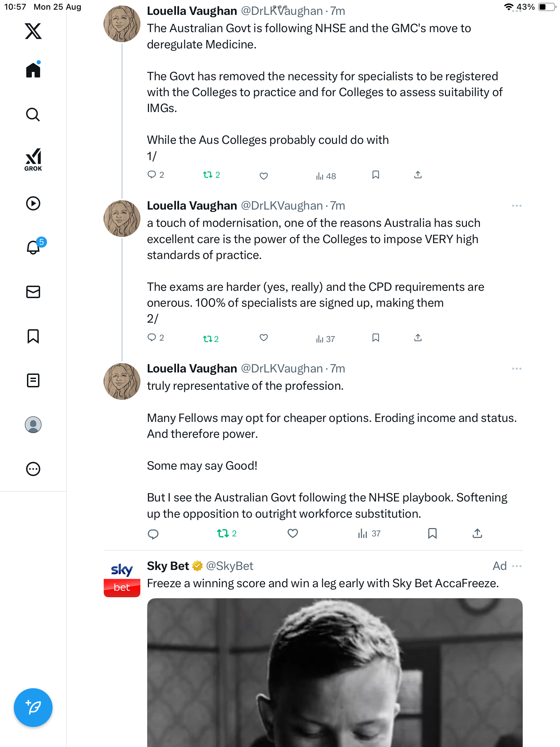Open the video play tab icon
560x747 pixels.
coord(33,203)
